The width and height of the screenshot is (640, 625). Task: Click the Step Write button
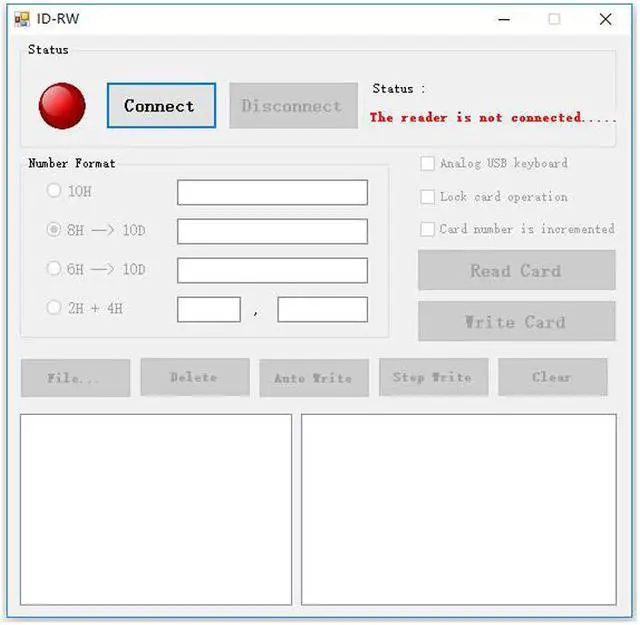(x=433, y=377)
